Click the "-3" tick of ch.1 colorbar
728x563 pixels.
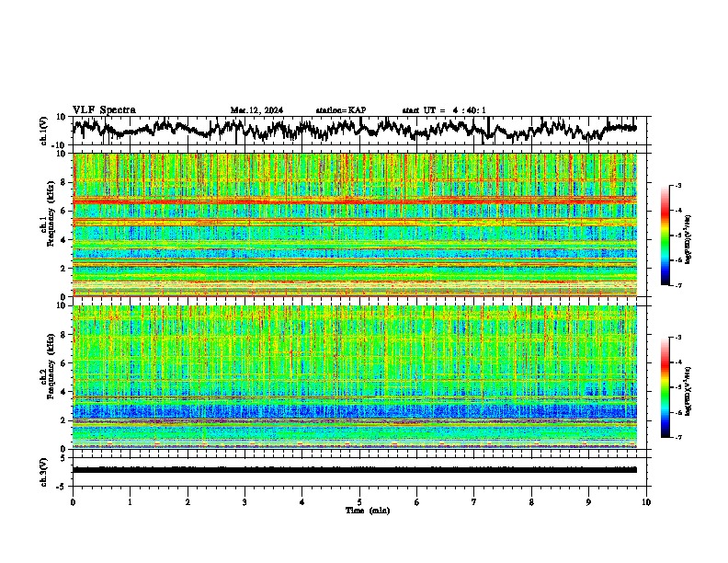point(678,186)
